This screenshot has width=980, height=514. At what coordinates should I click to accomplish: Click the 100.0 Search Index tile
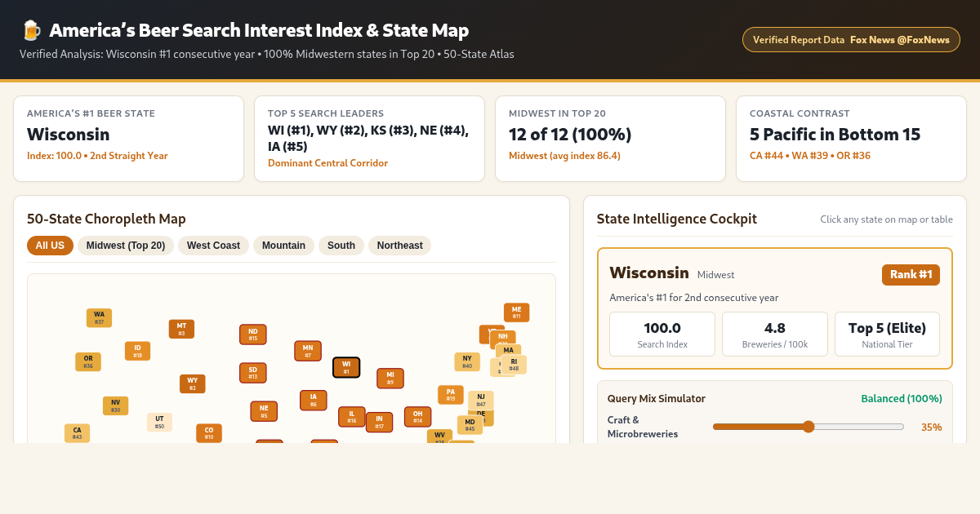tap(662, 335)
